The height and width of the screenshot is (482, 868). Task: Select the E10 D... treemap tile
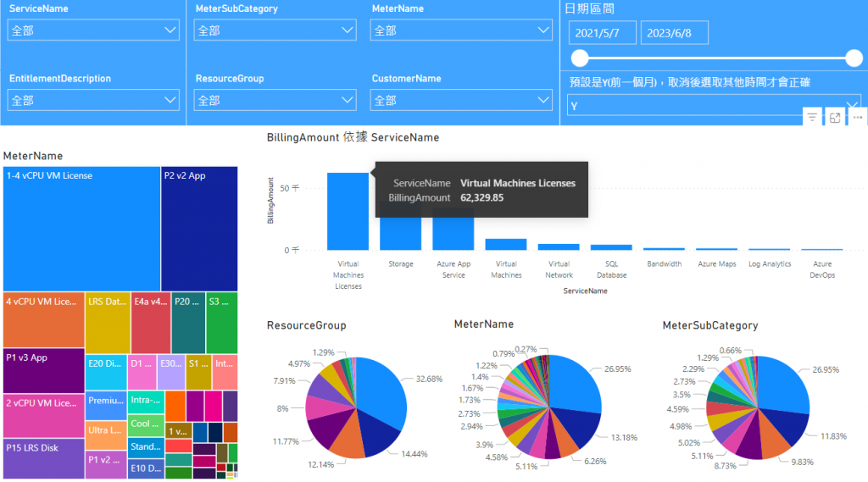(146, 468)
